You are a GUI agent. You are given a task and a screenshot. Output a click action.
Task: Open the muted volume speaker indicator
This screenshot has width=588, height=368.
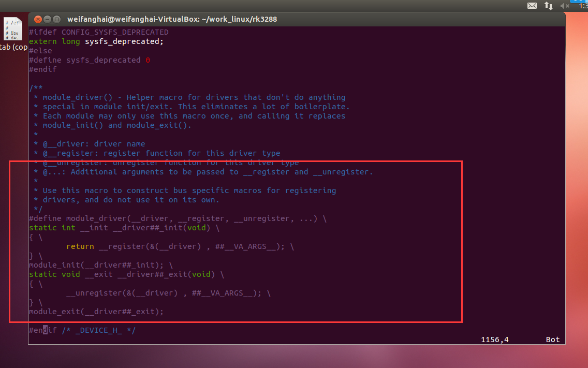pyautogui.click(x=565, y=6)
